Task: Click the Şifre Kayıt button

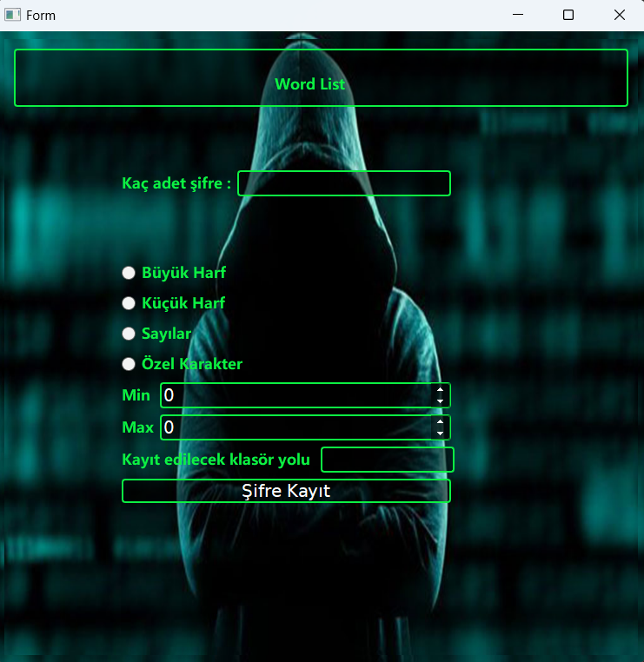Action: pos(286,491)
